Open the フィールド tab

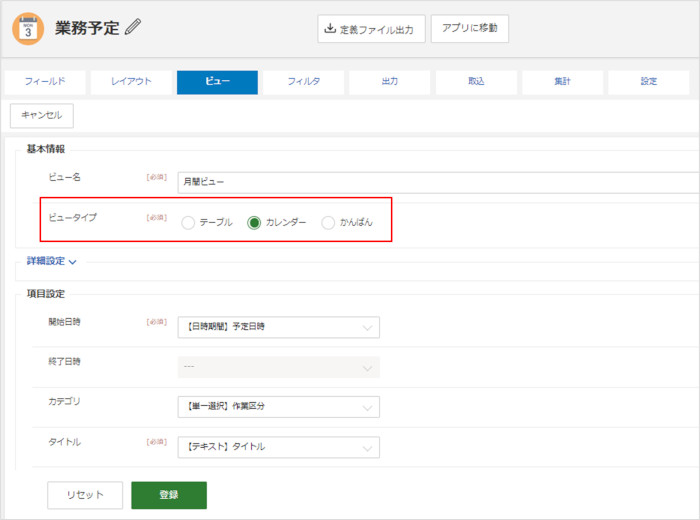click(x=45, y=82)
